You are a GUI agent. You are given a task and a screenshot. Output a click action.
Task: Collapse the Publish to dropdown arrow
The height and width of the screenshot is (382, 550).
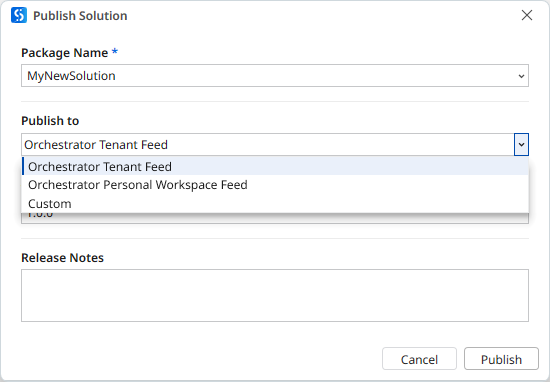tap(521, 145)
